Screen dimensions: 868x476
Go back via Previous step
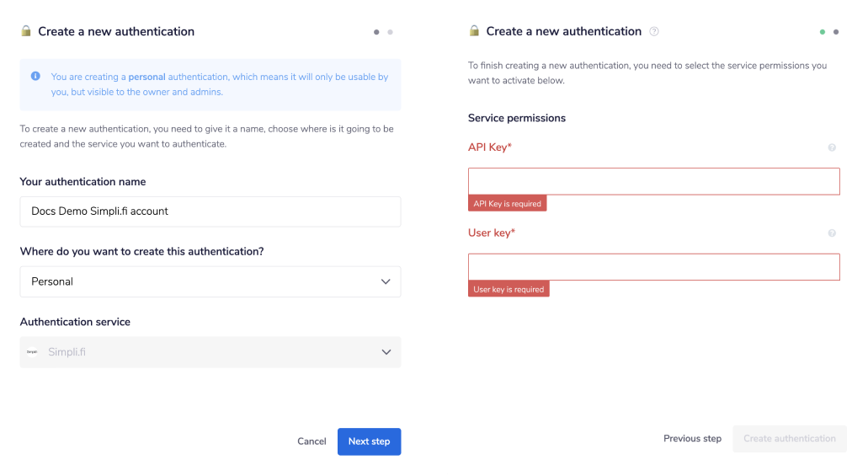tap(692, 439)
